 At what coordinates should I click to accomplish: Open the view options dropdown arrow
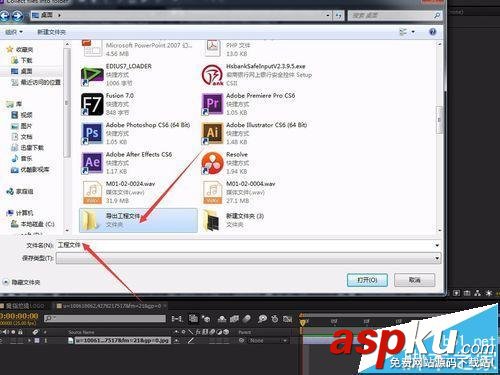click(413, 32)
